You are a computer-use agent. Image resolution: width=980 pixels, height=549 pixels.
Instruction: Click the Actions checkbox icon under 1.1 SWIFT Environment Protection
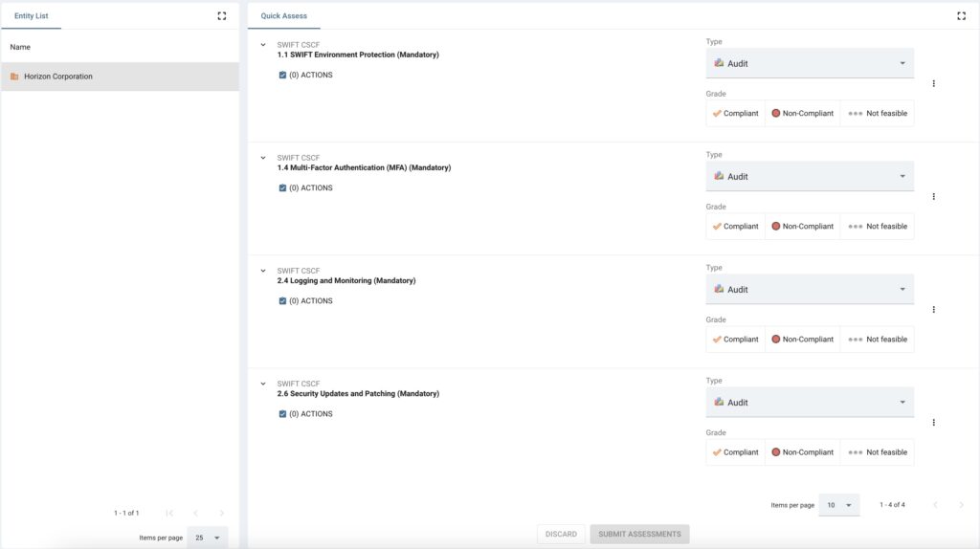click(x=282, y=75)
